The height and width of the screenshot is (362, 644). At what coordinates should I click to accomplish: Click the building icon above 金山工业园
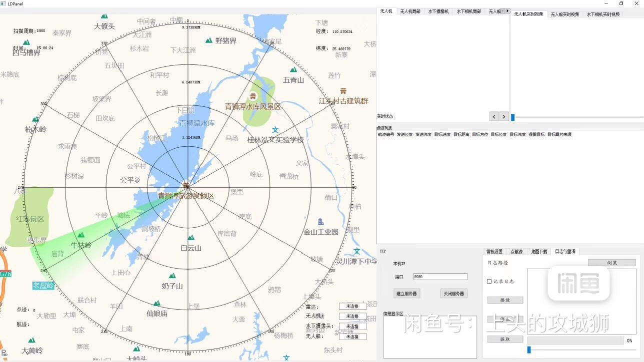tap(320, 221)
